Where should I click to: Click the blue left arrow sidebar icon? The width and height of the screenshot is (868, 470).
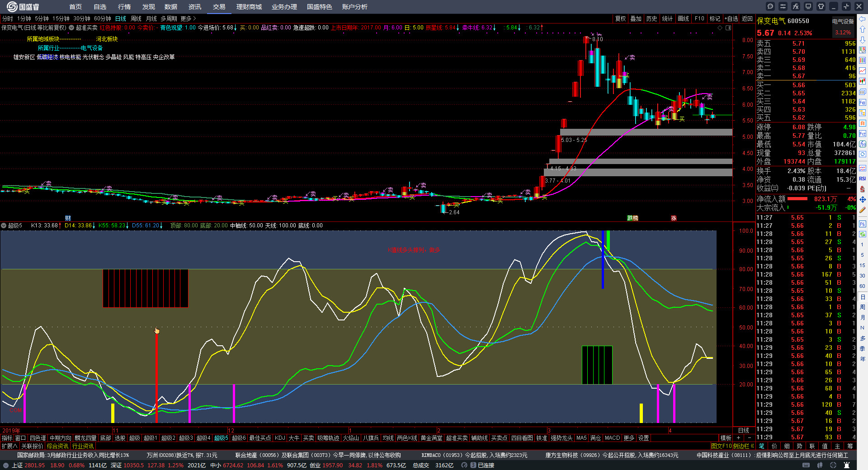point(863,19)
